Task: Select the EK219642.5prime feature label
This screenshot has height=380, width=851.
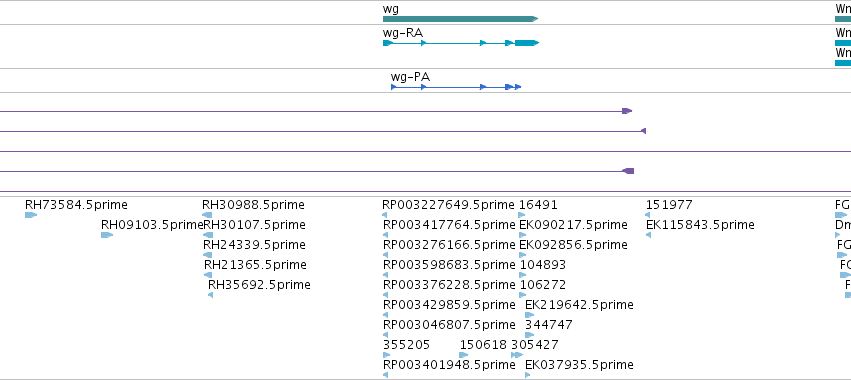Action: (579, 305)
